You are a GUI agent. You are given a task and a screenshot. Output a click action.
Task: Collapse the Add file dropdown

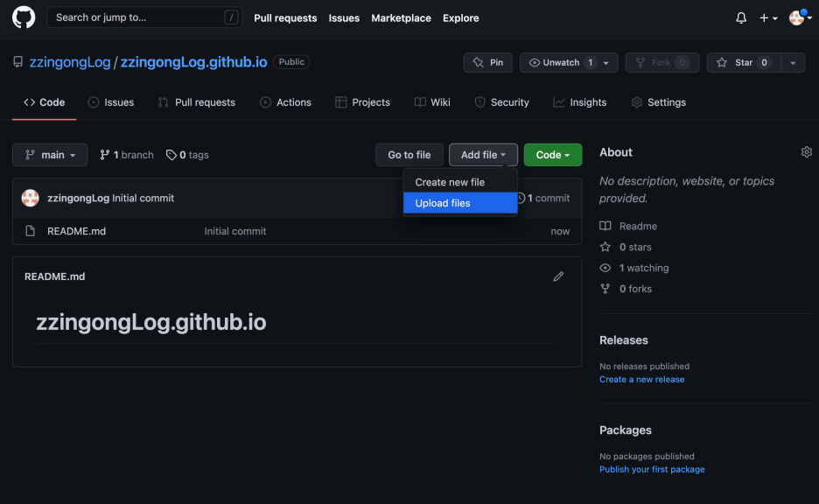pyautogui.click(x=483, y=155)
